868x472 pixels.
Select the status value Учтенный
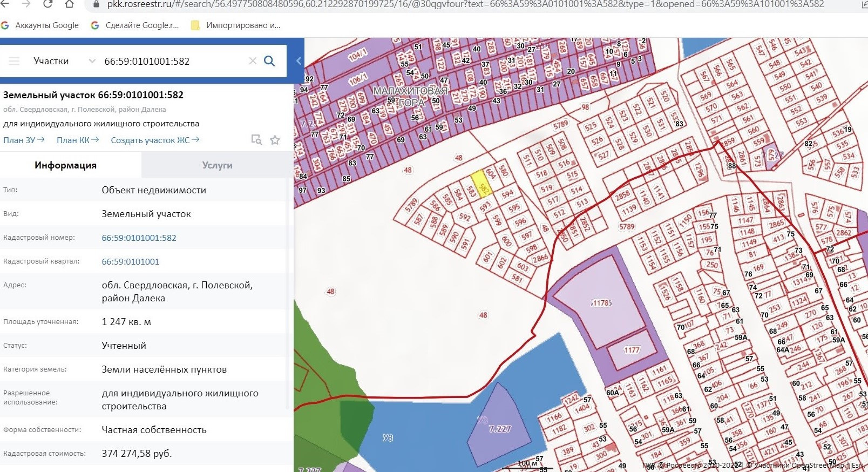pos(124,346)
